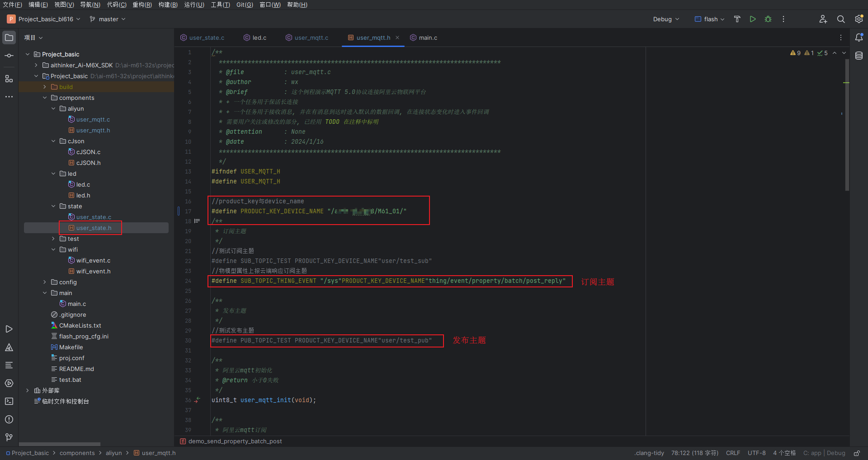Click aliyun in the breadcrumb bar
868x460 pixels.
coord(114,453)
